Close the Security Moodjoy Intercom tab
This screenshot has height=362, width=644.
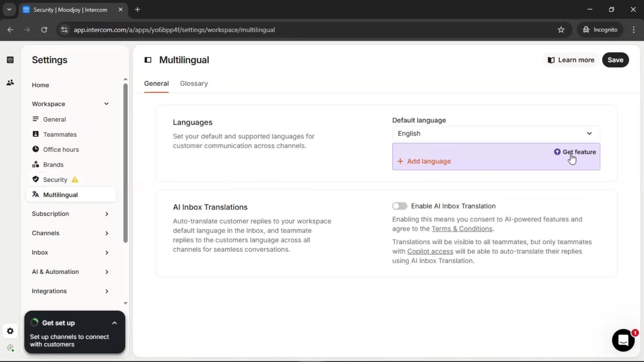tap(120, 10)
